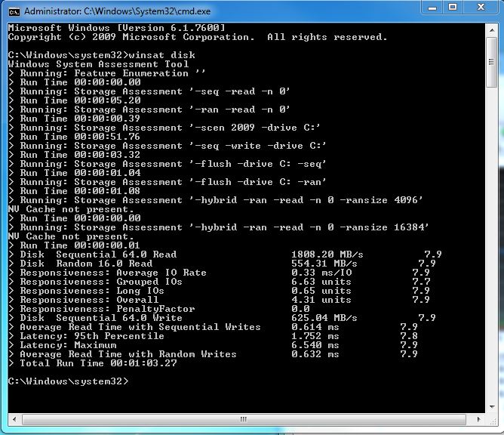Screen dimensions: 504x435
Task: Click 'Average Read Time with Random Writes'
Action: pyautogui.click(x=128, y=354)
